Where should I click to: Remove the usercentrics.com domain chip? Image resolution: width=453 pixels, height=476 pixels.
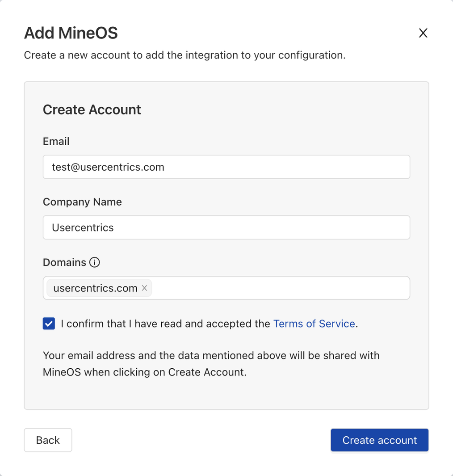pos(144,288)
